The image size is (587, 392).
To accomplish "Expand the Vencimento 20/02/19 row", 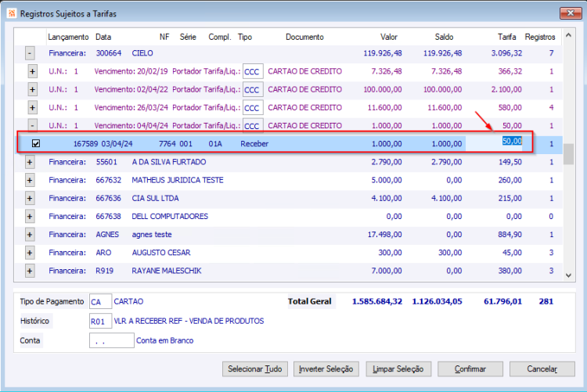I will (x=33, y=71).
